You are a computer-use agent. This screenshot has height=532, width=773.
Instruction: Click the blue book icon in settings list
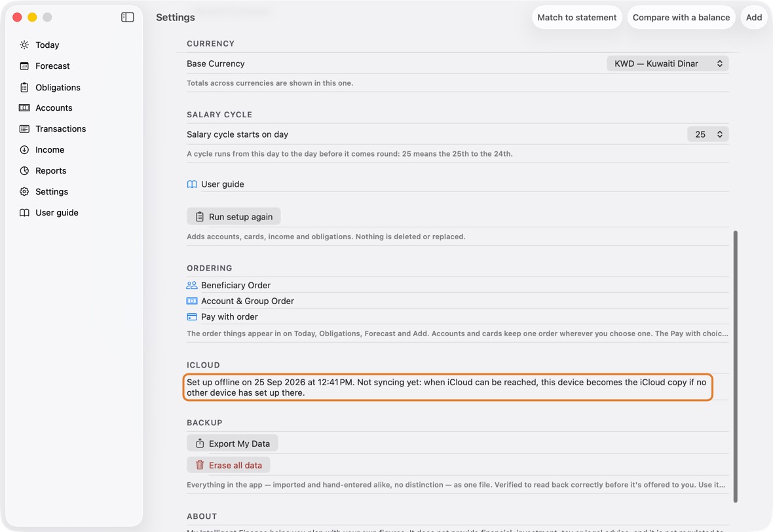pyautogui.click(x=192, y=184)
